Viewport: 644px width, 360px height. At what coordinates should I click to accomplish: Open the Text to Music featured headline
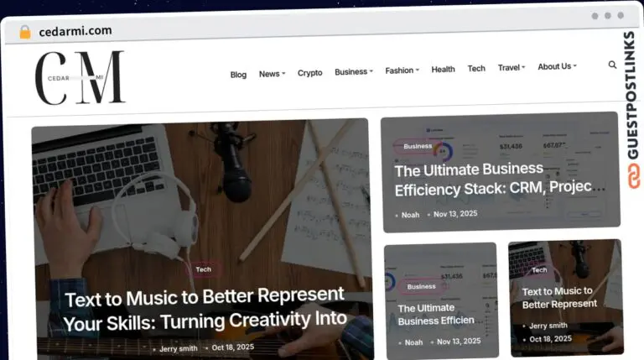pos(205,309)
